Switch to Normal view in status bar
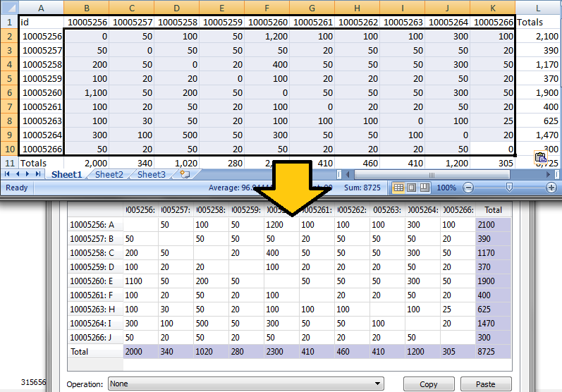Viewport: 562px width, 392px height. (x=398, y=188)
